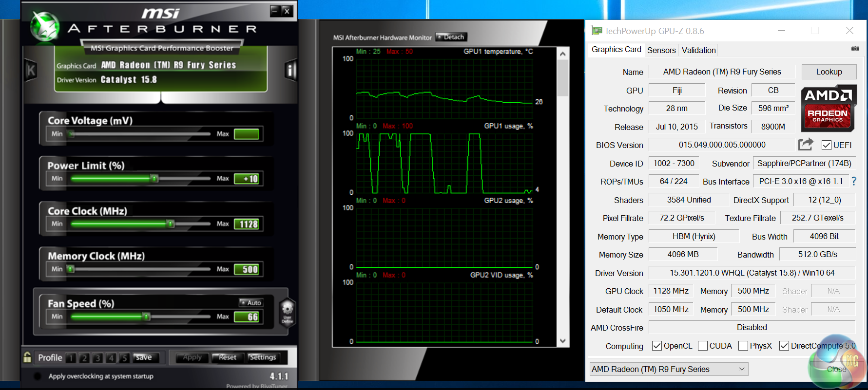868x390 pixels.
Task: Click the GPU name field in GPU-Z
Action: point(722,72)
